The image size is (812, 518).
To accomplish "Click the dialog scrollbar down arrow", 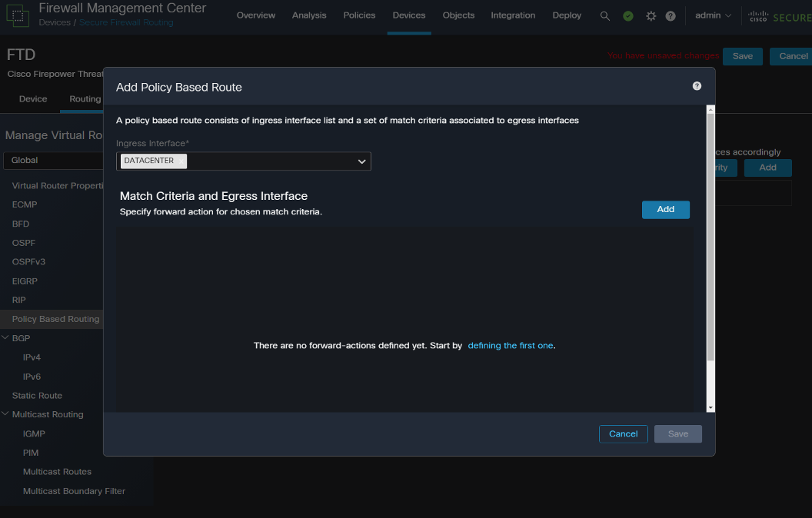I will 710,408.
